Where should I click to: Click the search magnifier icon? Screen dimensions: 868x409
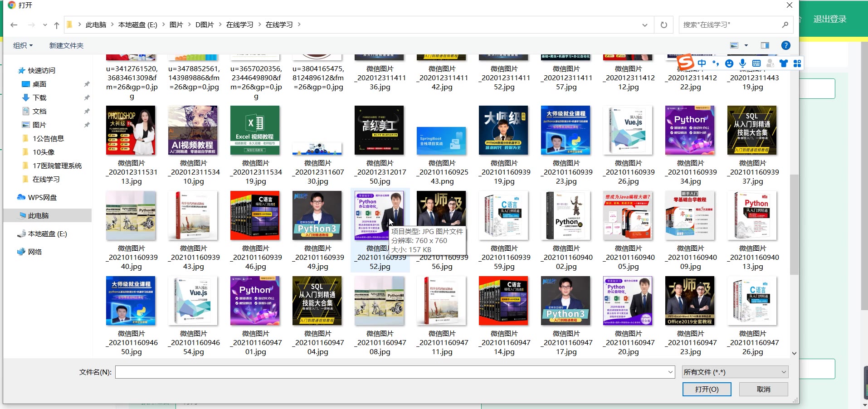click(785, 24)
